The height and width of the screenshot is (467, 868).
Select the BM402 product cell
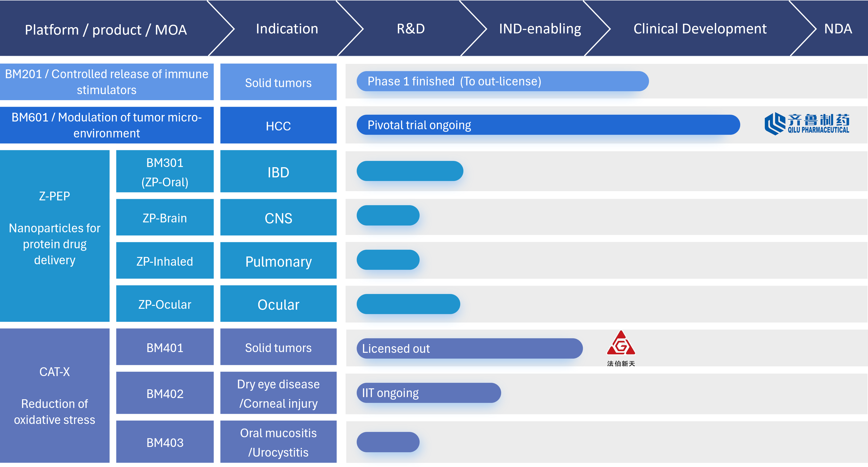(165, 393)
